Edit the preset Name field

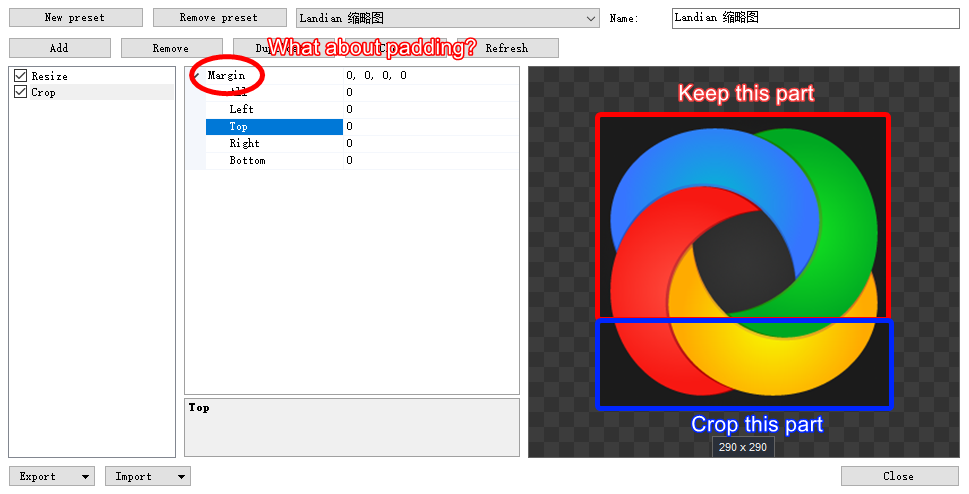point(815,18)
